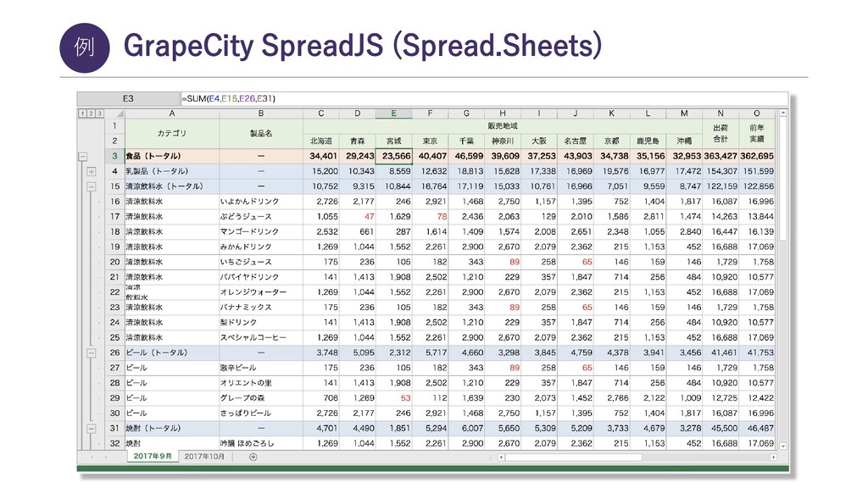Click the 出荷合計 header cell

[721, 133]
